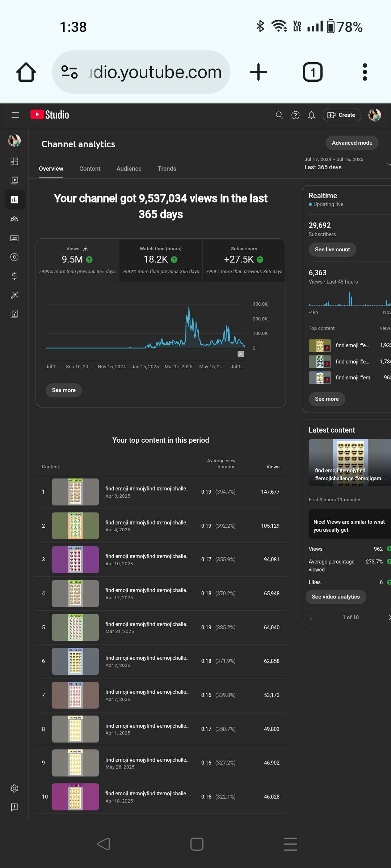Select the Watch time (hours) card
The height and width of the screenshot is (868, 391).
pyautogui.click(x=161, y=260)
